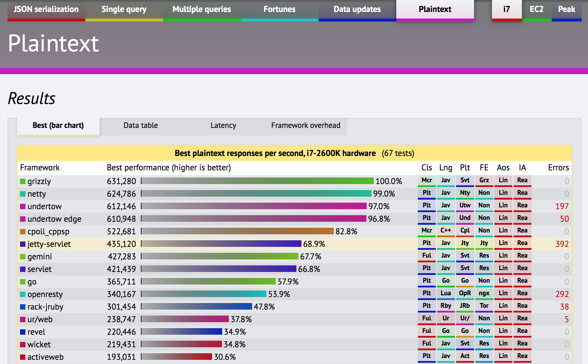Viewport: 588px width, 364px height.
Task: Click the Nty platform tag in netty row
Action: (x=465, y=193)
